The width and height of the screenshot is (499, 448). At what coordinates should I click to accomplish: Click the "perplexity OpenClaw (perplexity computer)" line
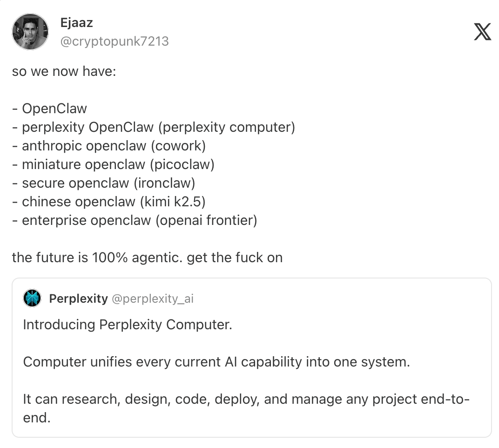click(x=154, y=127)
